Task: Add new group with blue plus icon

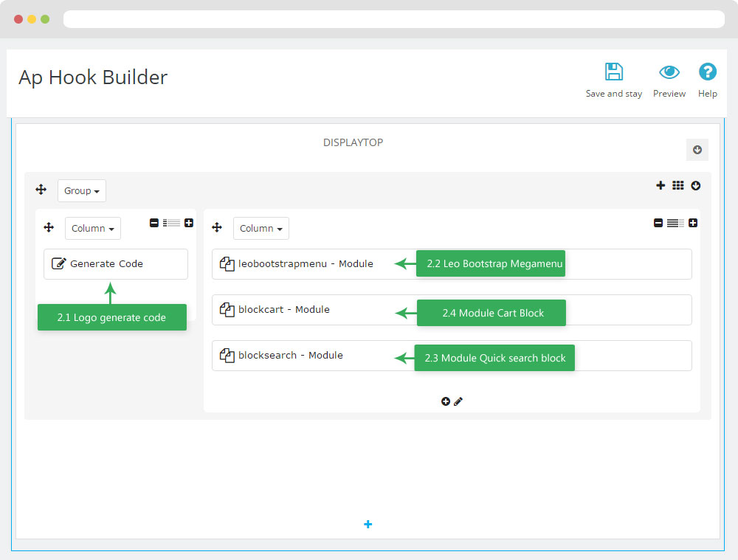Action: (x=368, y=525)
